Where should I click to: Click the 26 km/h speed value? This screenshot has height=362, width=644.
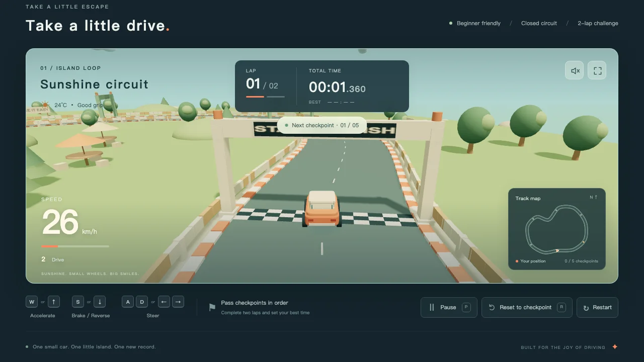point(69,222)
